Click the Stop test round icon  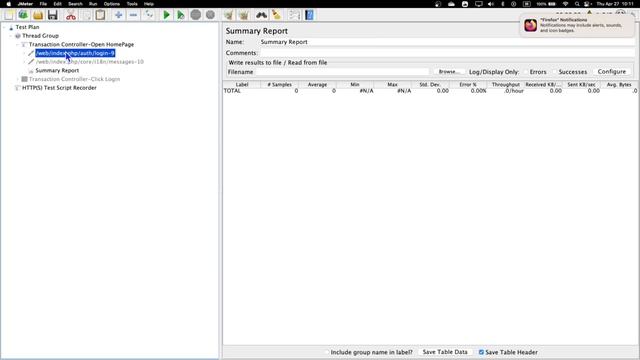coord(196,15)
